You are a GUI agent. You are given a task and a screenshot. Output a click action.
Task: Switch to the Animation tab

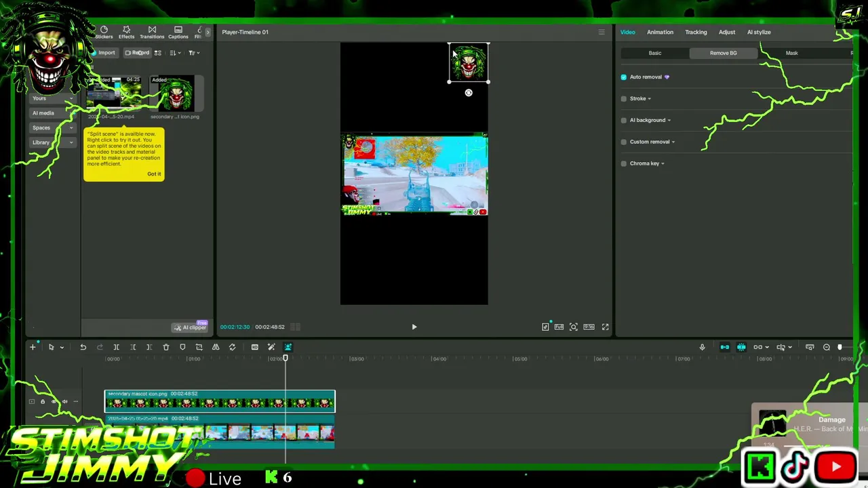pyautogui.click(x=660, y=32)
